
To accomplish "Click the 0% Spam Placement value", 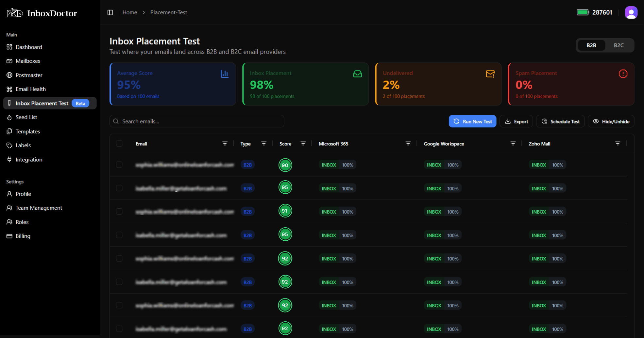I will click(524, 85).
